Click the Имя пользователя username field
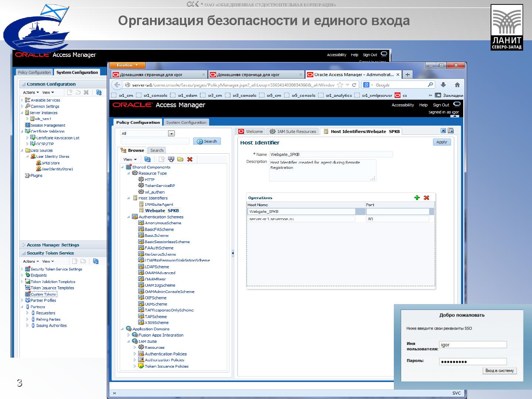Screen dimensions: 532x399 click(473, 345)
